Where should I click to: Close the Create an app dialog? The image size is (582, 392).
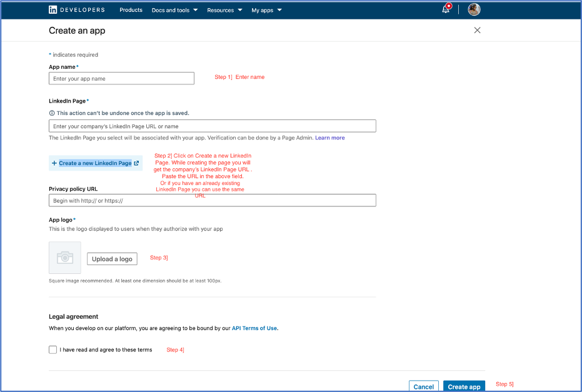[478, 30]
